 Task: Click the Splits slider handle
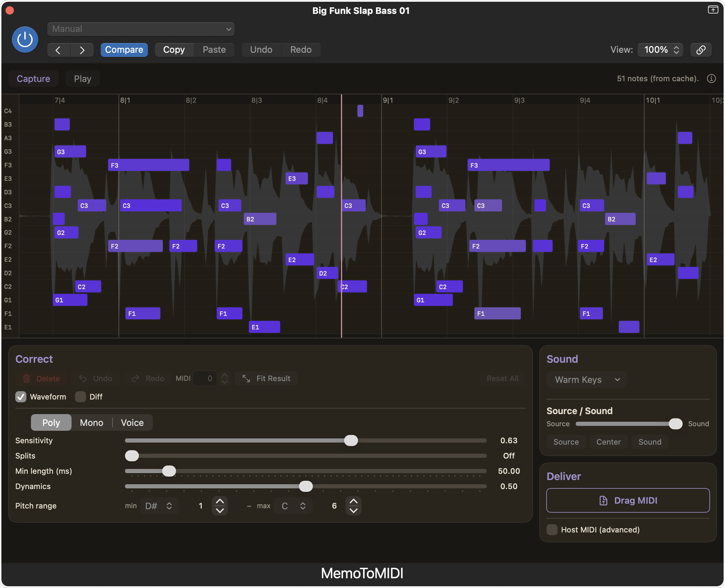pos(132,456)
